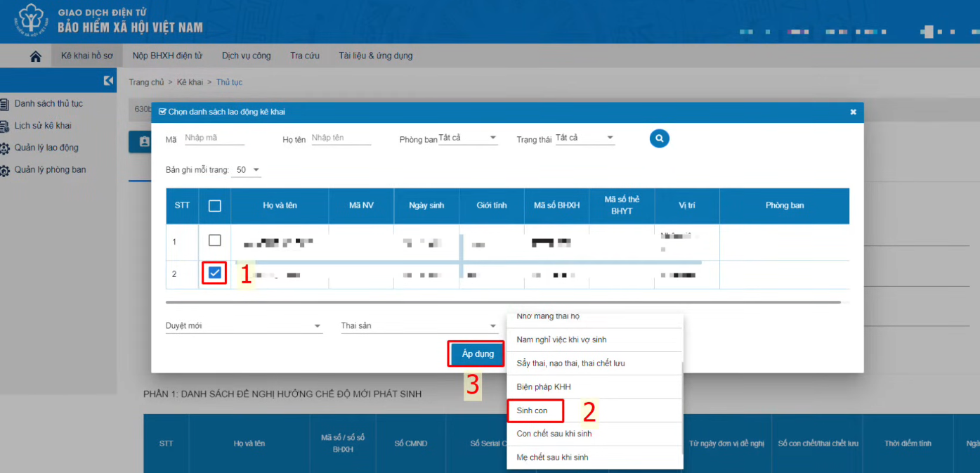
Task: Open Tra cứu menu
Action: tap(305, 56)
